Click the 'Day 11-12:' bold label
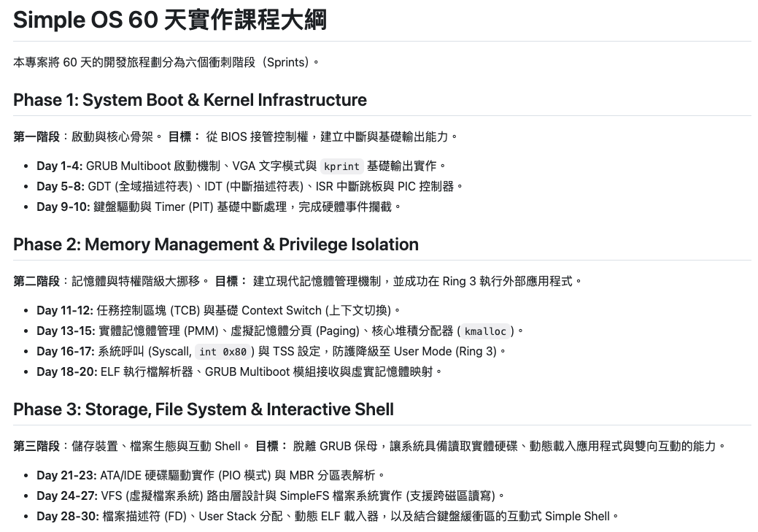 tap(65, 310)
